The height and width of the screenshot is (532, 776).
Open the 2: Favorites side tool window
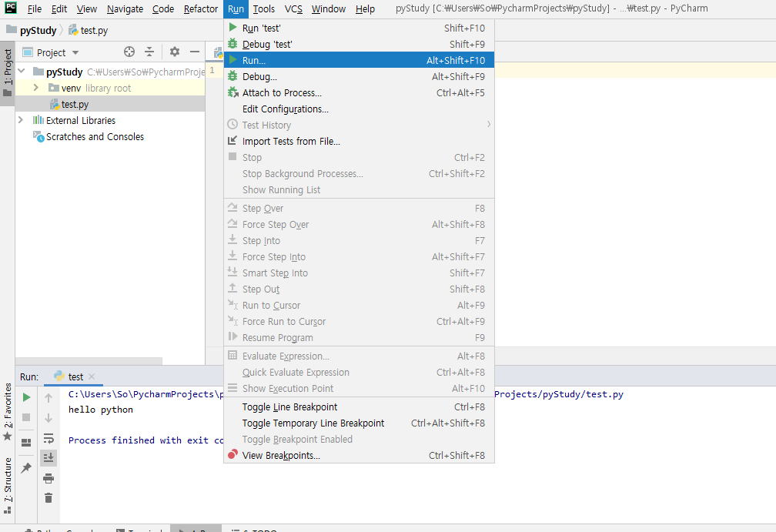coord(8,412)
